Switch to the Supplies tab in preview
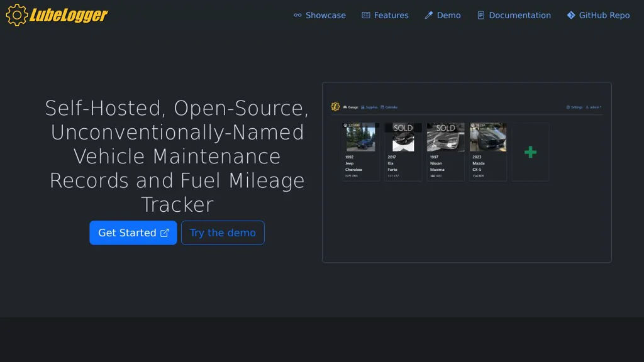 click(370, 107)
